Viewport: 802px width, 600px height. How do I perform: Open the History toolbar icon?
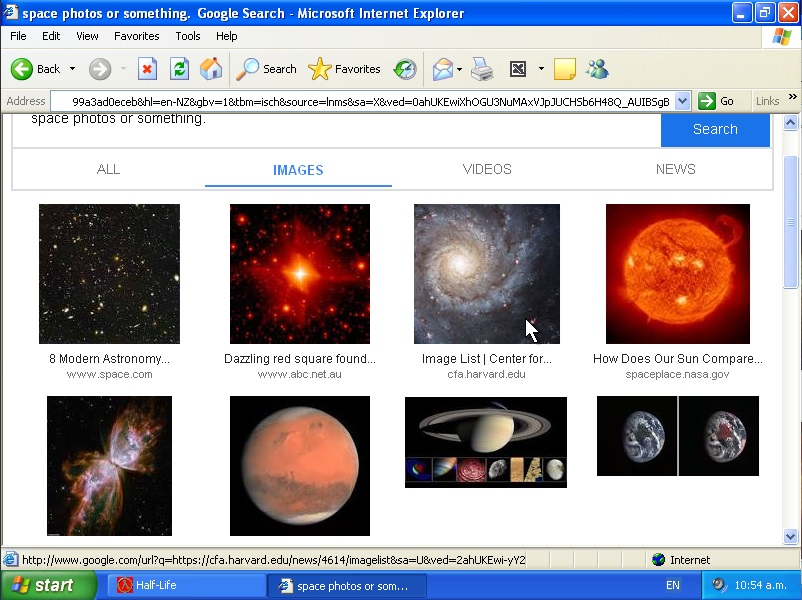click(405, 69)
